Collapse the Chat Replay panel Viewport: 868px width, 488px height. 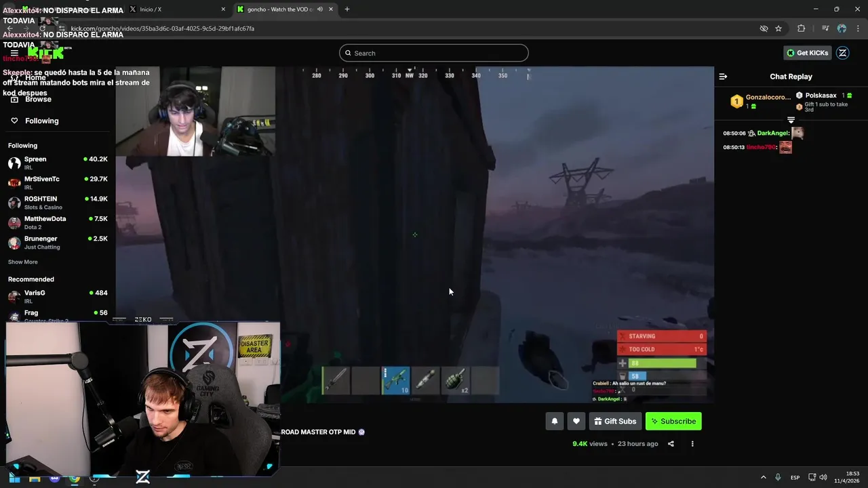[x=723, y=77]
